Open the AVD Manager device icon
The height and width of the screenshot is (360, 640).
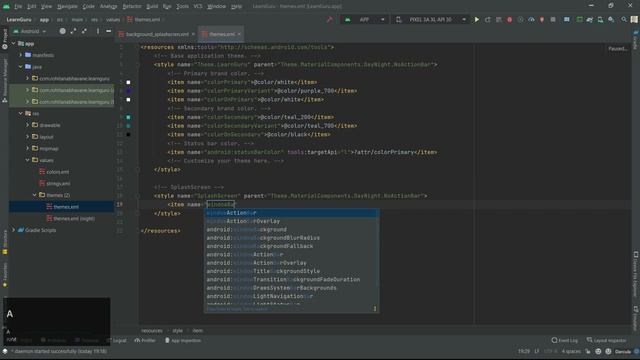point(600,20)
